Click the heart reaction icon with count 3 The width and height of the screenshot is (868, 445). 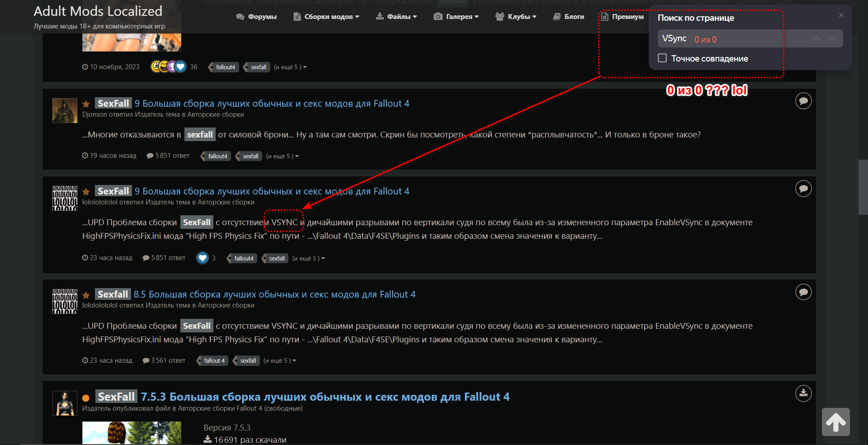coord(203,258)
